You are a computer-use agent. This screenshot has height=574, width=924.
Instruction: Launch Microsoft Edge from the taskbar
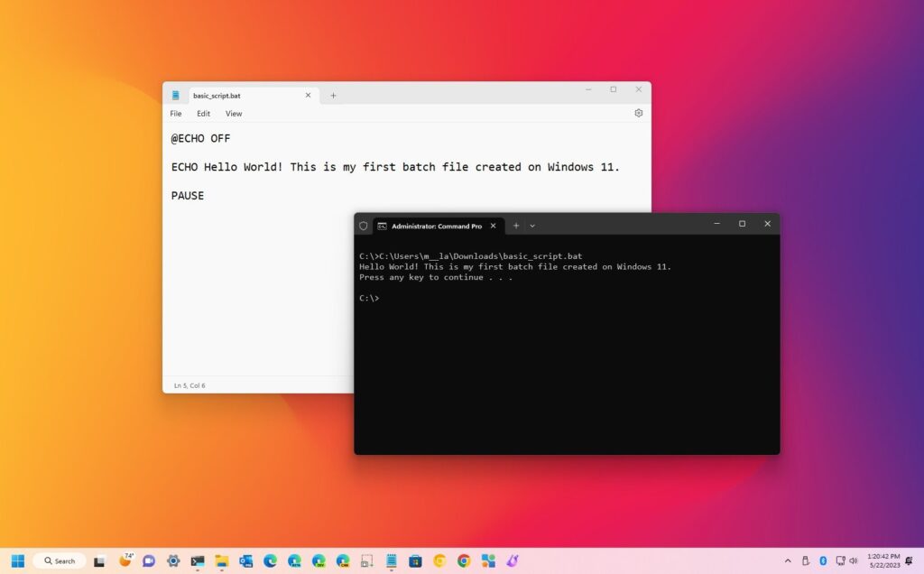[x=272, y=560]
